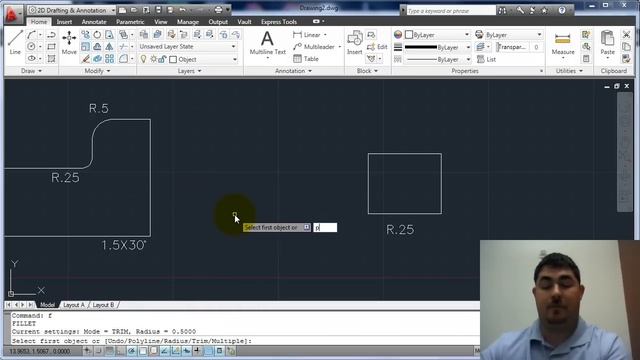Viewport: 640px width, 360px height.
Task: Open the workspace dropdown 2D Drafting & Annotation
Action: tap(71, 10)
